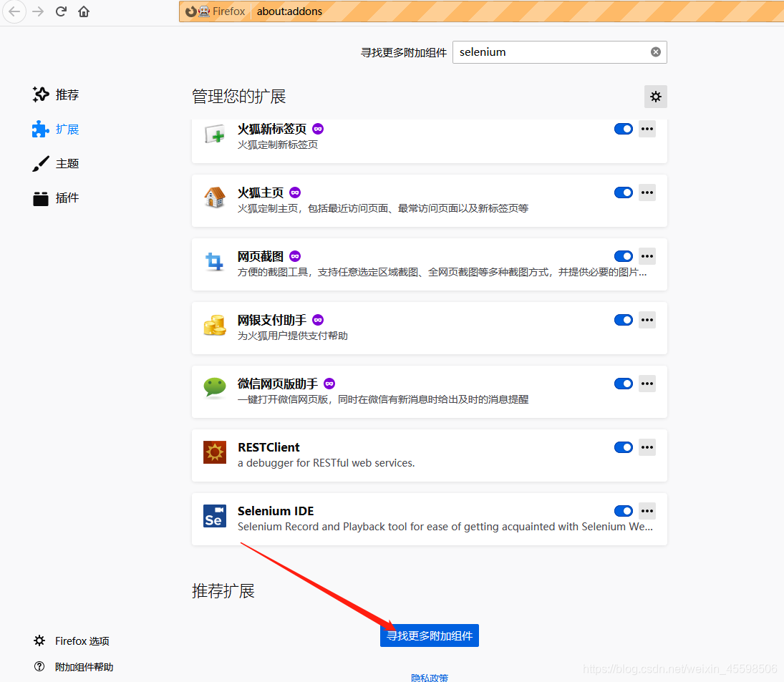
Task: Click the 插件 plugin block icon
Action: tap(41, 198)
